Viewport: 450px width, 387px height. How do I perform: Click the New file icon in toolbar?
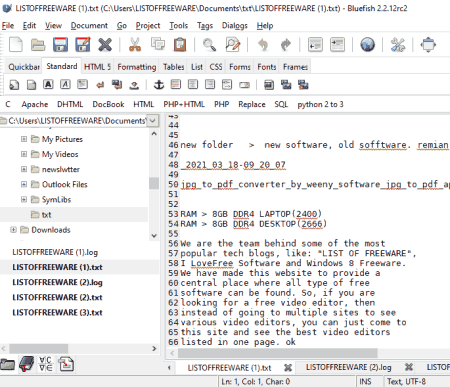tap(16, 45)
